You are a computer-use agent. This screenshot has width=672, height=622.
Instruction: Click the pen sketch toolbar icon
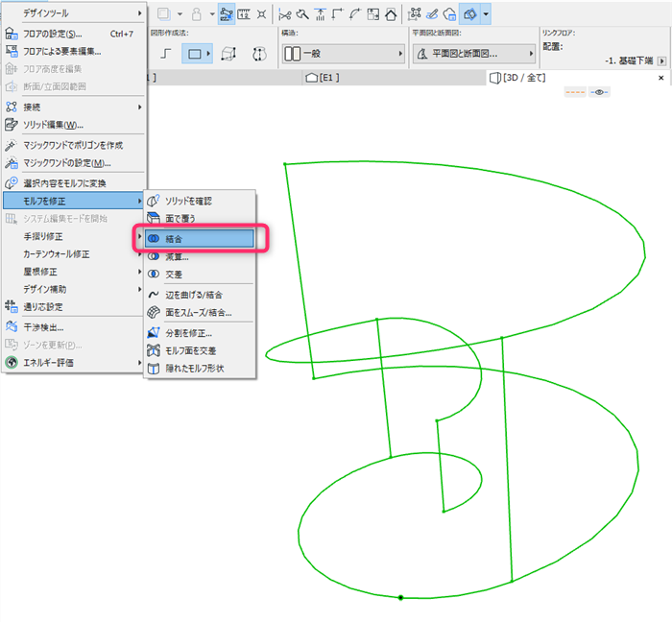pos(432,14)
